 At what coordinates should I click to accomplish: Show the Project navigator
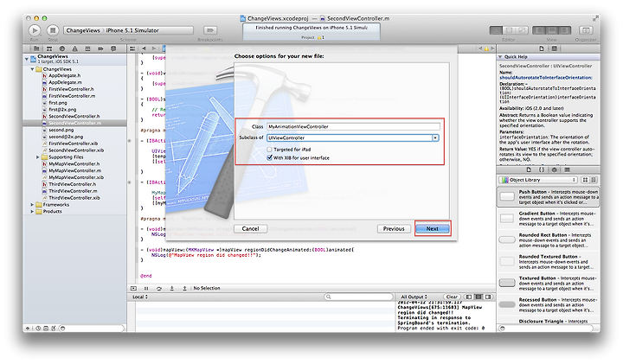[x=36, y=48]
